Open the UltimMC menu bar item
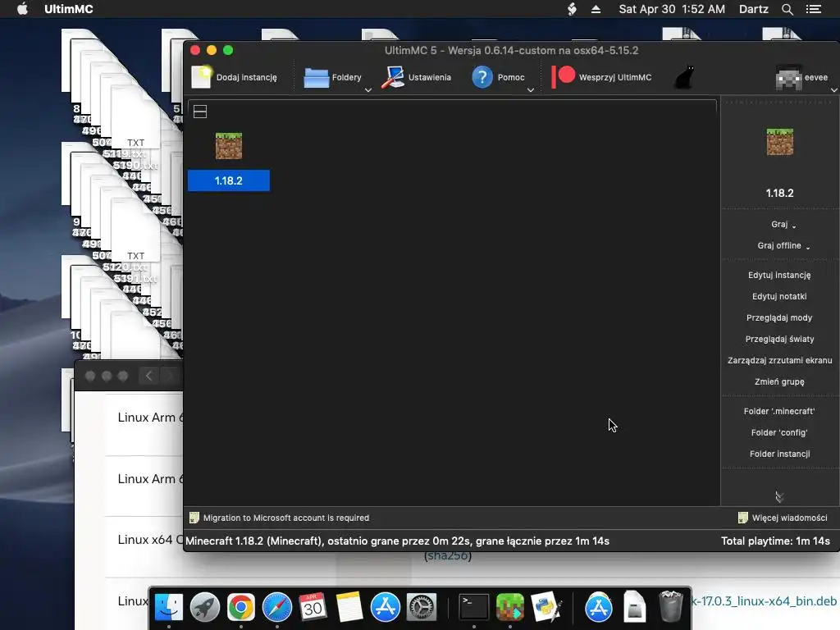This screenshot has height=630, width=840. coord(69,9)
